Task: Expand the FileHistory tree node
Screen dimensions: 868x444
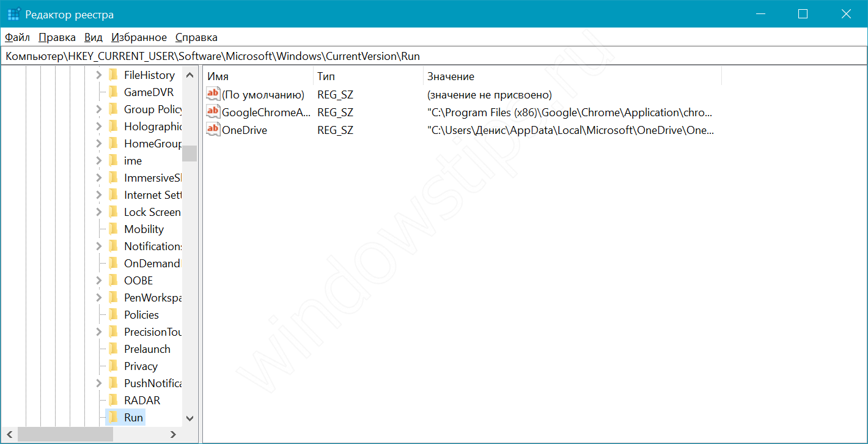Action: [x=99, y=75]
